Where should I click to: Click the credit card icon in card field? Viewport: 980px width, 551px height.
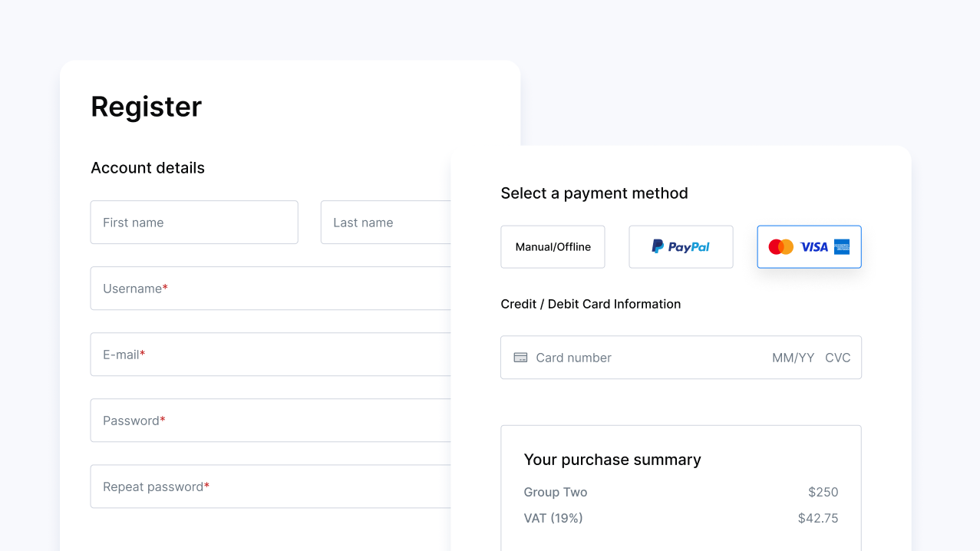click(520, 358)
